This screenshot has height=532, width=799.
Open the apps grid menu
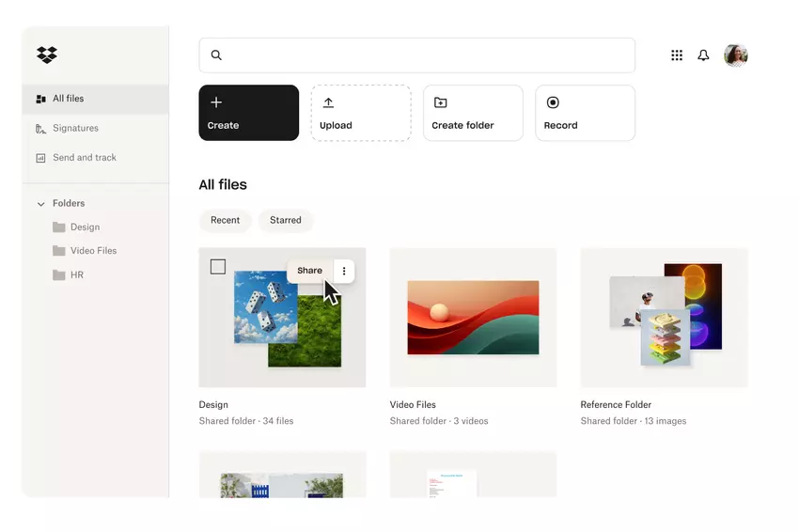(677, 55)
